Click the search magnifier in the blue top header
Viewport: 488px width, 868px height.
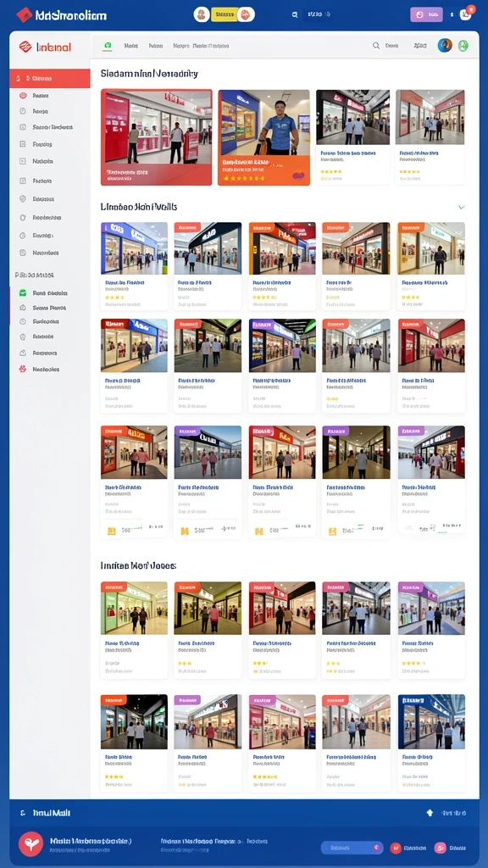point(295,15)
